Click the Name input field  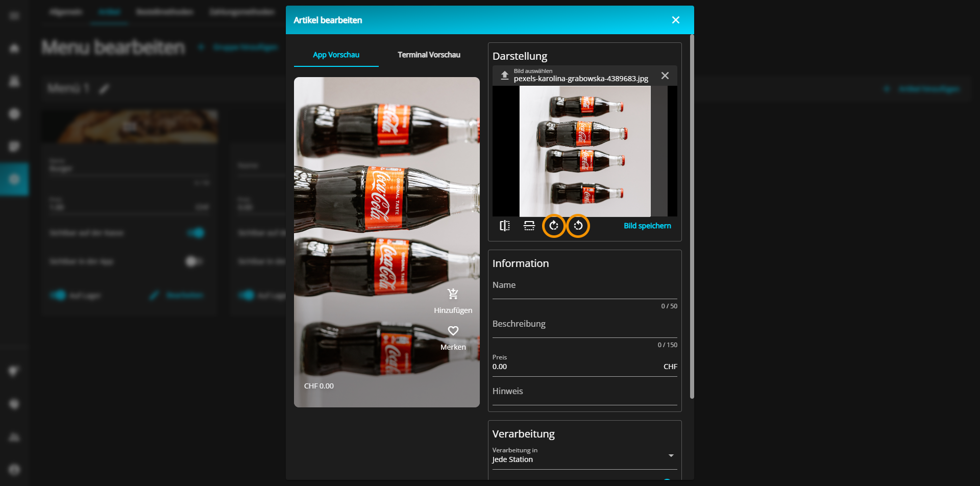point(585,286)
